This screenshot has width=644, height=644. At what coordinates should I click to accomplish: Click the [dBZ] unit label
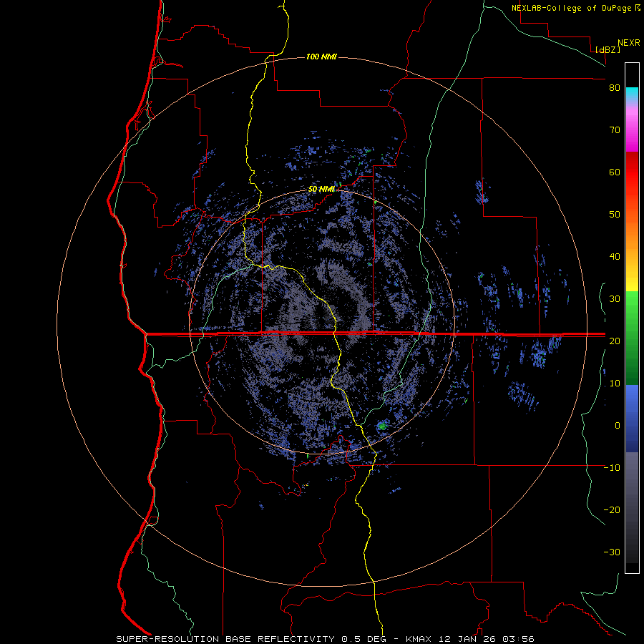click(608, 49)
